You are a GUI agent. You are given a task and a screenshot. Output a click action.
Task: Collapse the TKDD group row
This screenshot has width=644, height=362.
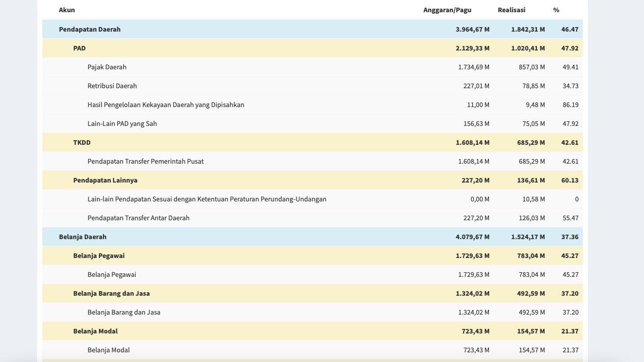82,143
